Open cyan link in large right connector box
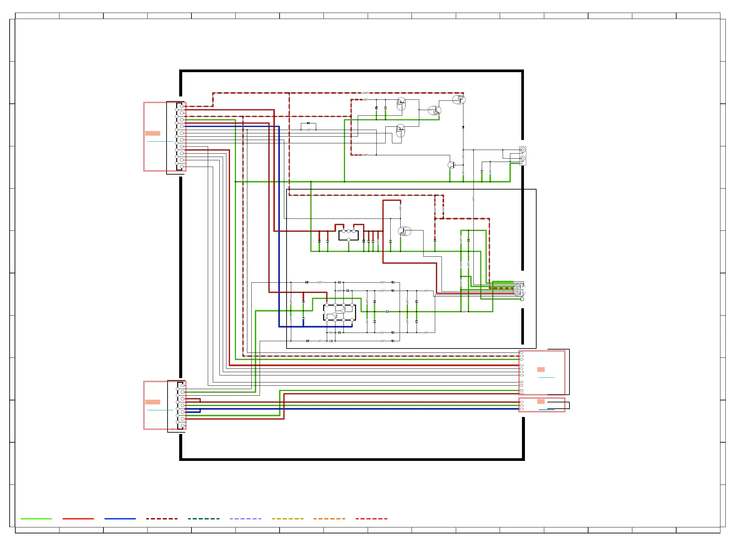 click(546, 377)
